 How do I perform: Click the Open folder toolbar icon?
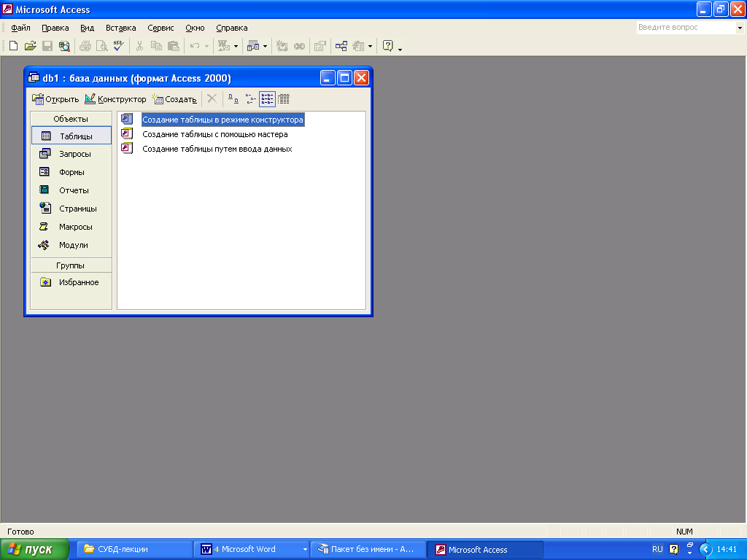tap(30, 46)
